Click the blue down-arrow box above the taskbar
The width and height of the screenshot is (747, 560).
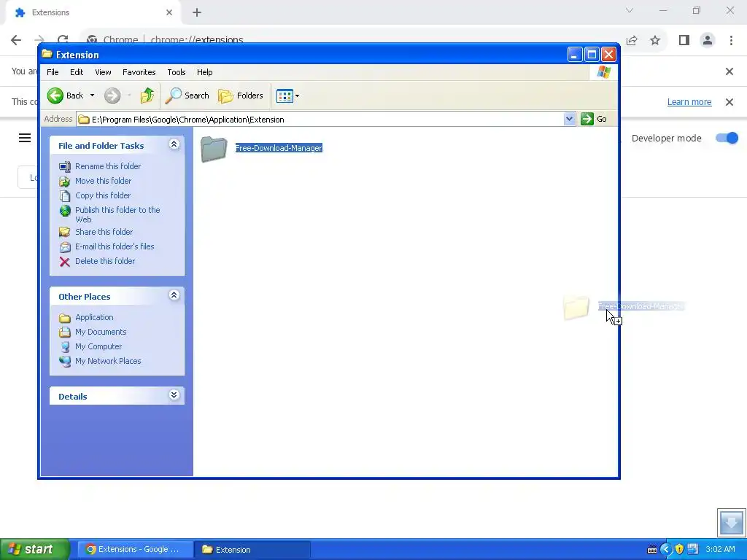[731, 522]
